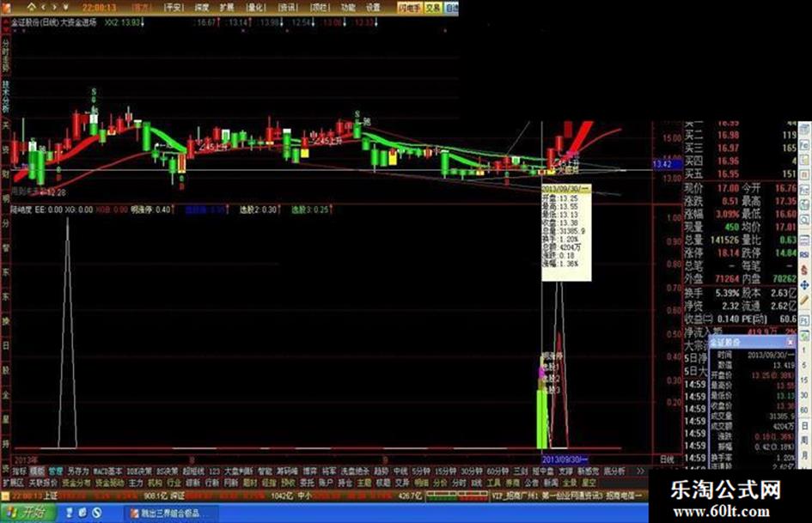The height and width of the screenshot is (523, 812).
Task: Click the Windows 开始 Start button
Action: pos(28,514)
